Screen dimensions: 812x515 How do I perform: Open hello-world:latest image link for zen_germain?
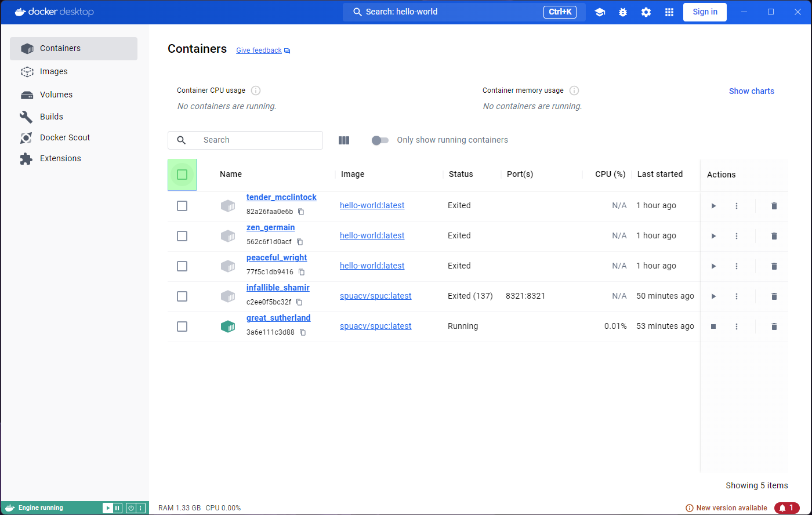pos(372,235)
